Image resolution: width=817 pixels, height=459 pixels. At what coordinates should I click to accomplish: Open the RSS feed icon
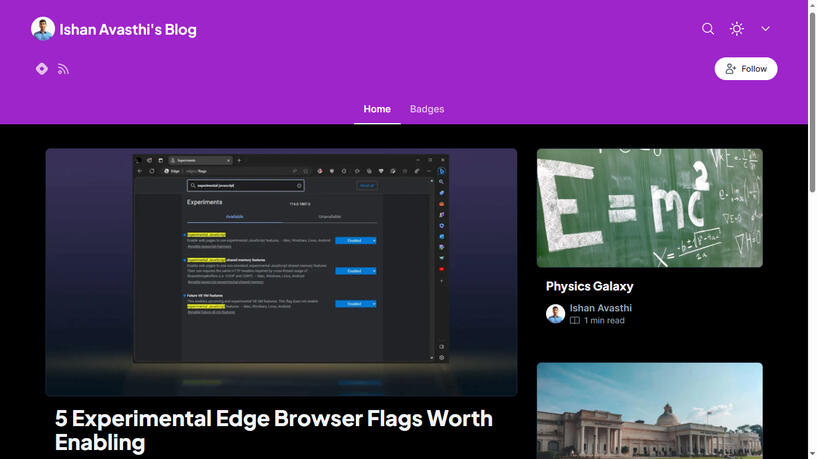click(63, 69)
